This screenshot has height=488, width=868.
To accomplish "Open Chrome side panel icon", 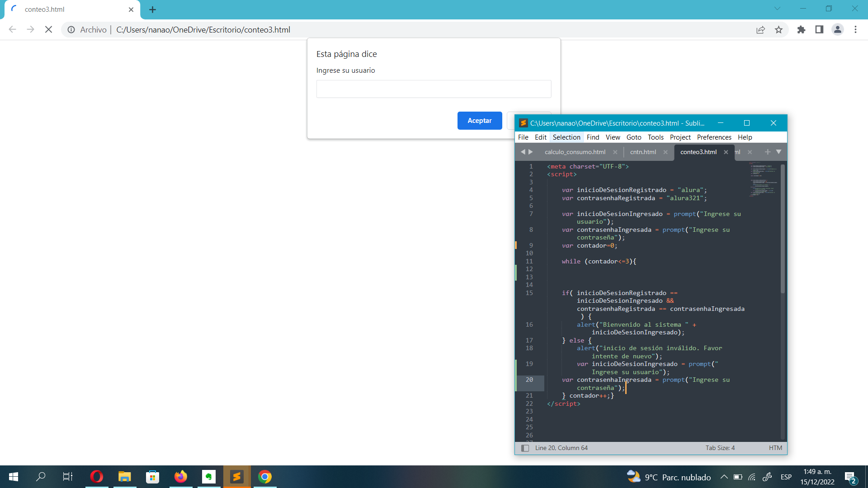I will point(819,30).
